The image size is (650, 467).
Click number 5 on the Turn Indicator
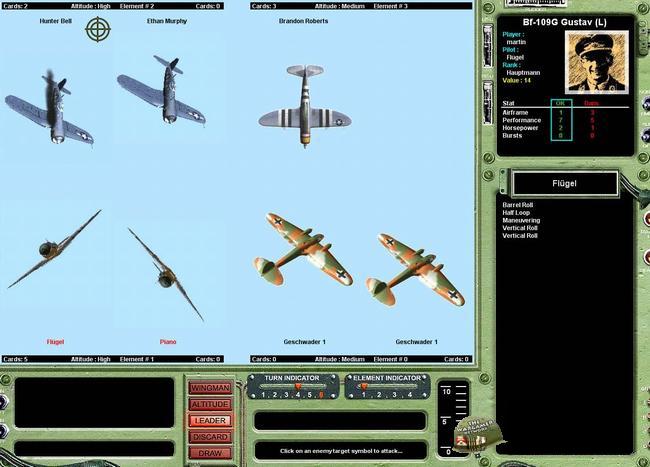[309, 395]
